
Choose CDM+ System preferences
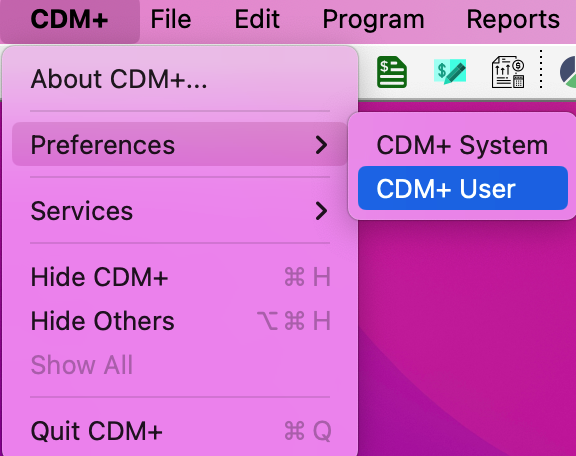click(x=463, y=145)
